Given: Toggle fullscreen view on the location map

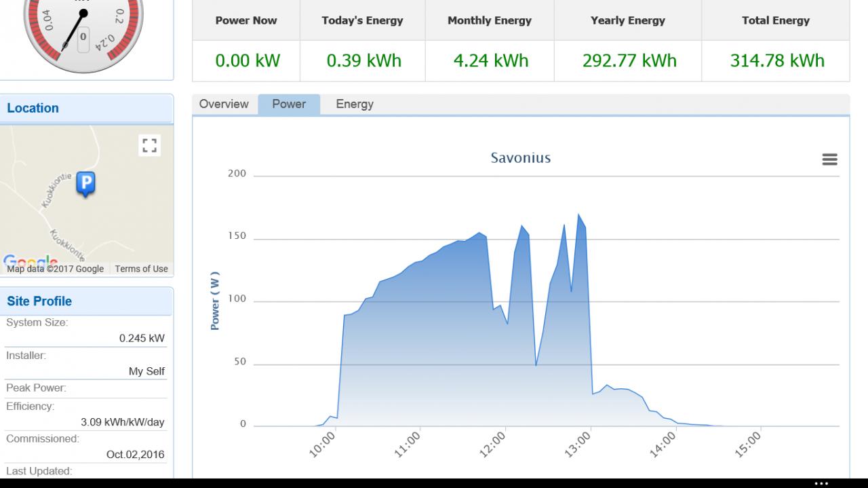Looking at the screenshot, I should pos(149,145).
